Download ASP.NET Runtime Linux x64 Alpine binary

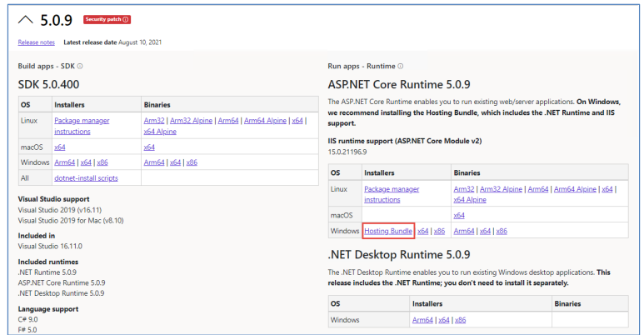pyautogui.click(x=470, y=200)
